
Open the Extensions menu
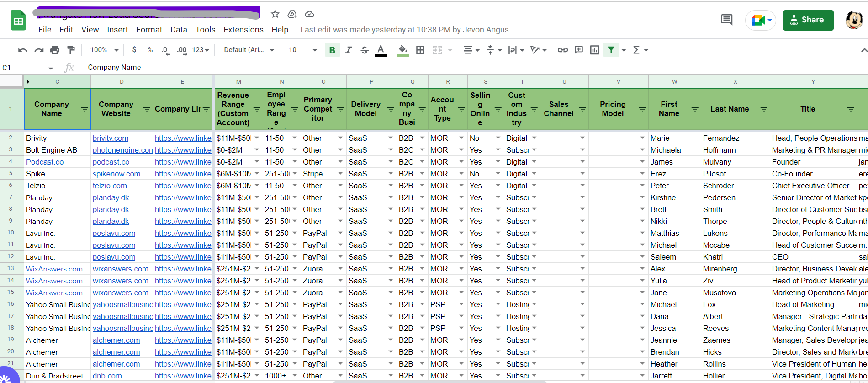243,30
